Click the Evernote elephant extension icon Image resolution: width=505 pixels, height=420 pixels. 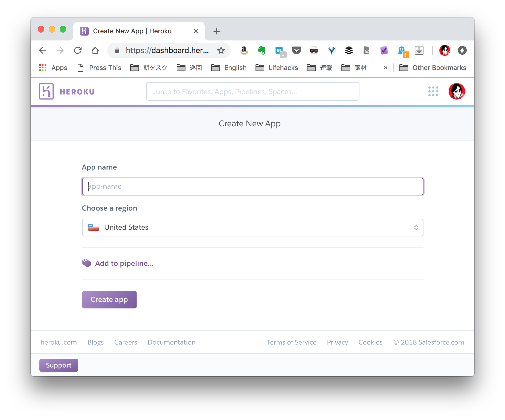pos(262,50)
